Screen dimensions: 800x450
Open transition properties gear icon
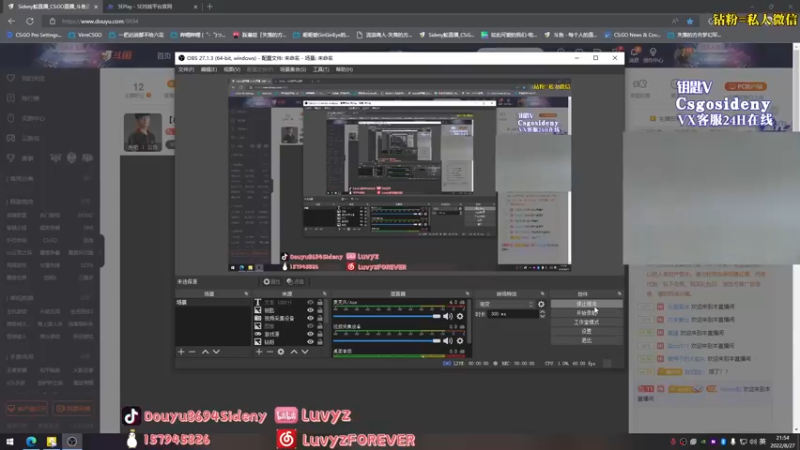click(541, 304)
